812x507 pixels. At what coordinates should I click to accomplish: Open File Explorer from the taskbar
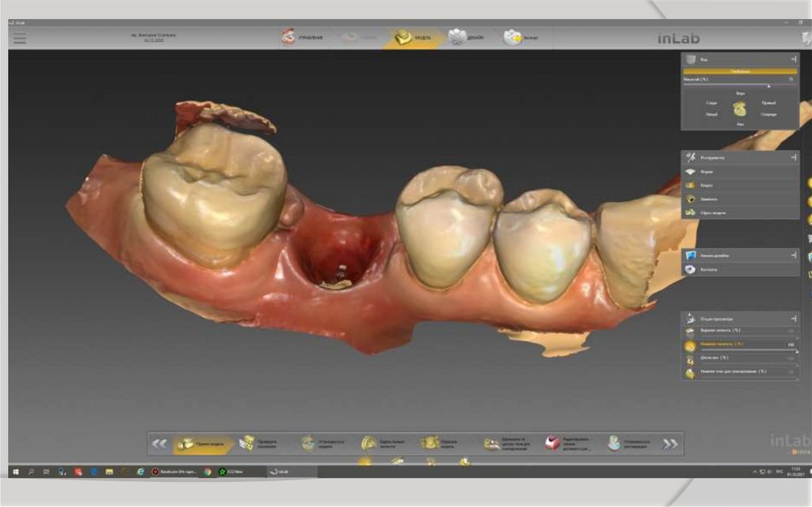(x=109, y=472)
